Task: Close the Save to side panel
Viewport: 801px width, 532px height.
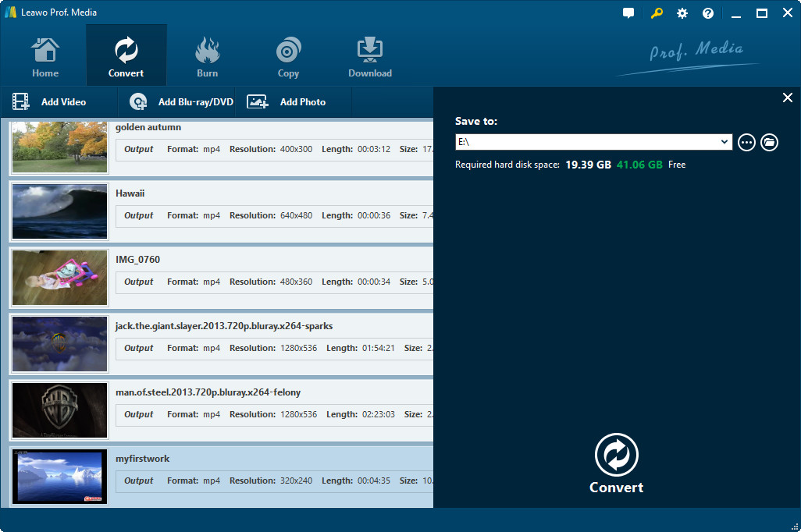Action: (787, 98)
